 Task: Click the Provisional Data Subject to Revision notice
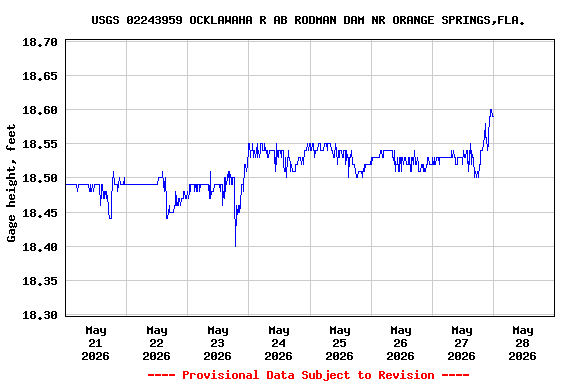coord(309,375)
